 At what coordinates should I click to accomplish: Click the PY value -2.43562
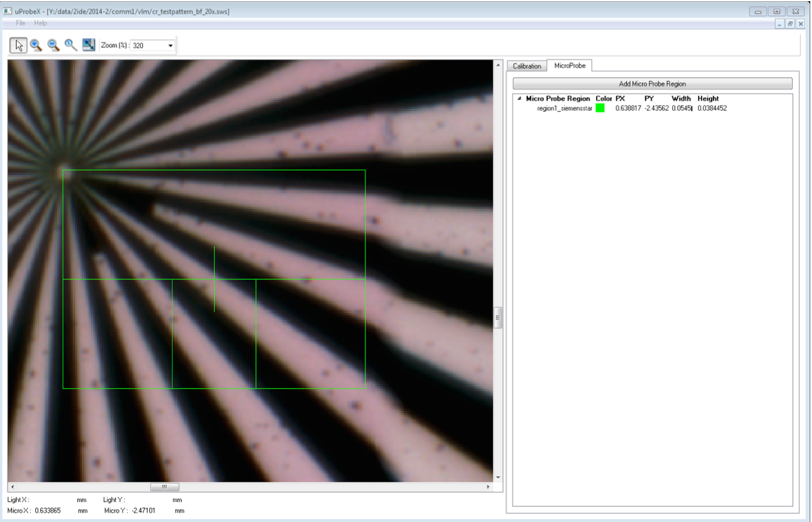click(656, 109)
